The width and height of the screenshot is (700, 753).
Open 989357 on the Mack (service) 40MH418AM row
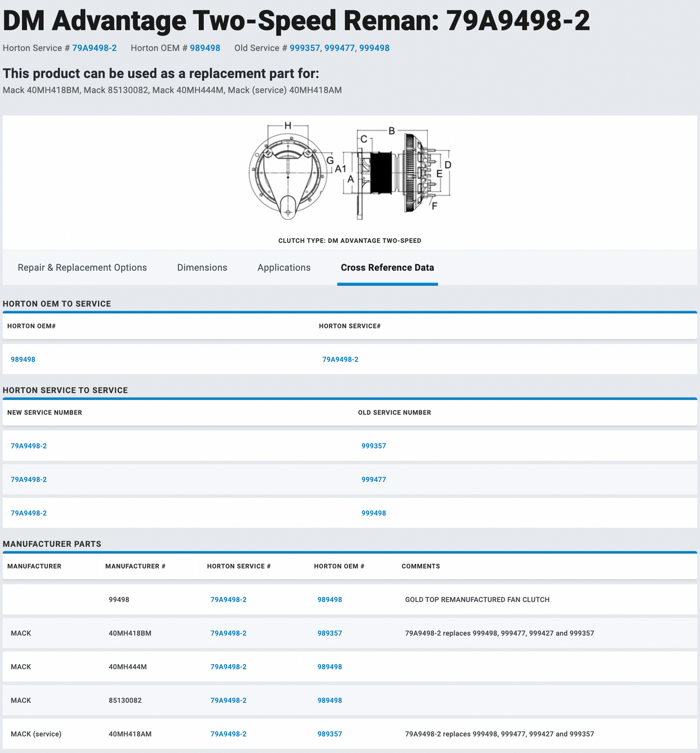(329, 733)
